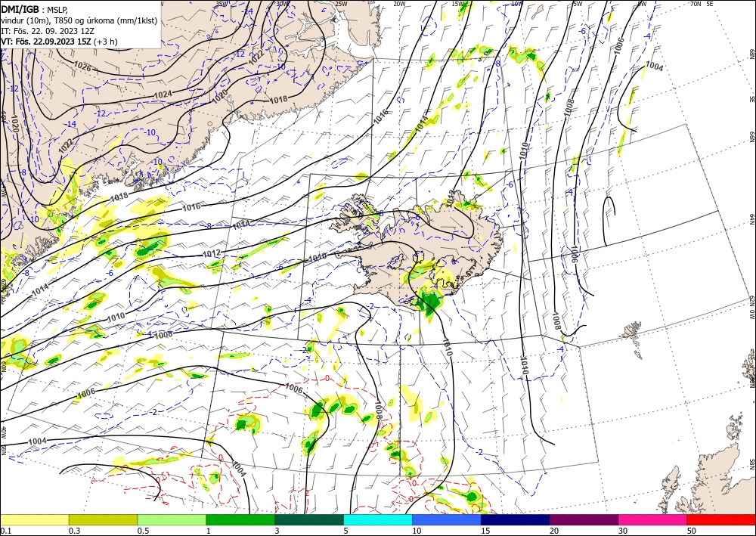
Task: Click the light green 0.5–1 legend swatch
Action: (x=172, y=519)
